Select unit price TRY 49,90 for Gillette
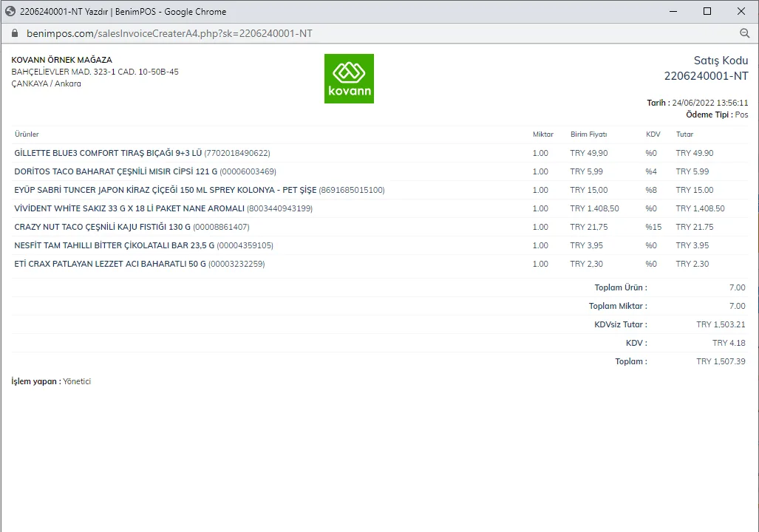 [588, 153]
